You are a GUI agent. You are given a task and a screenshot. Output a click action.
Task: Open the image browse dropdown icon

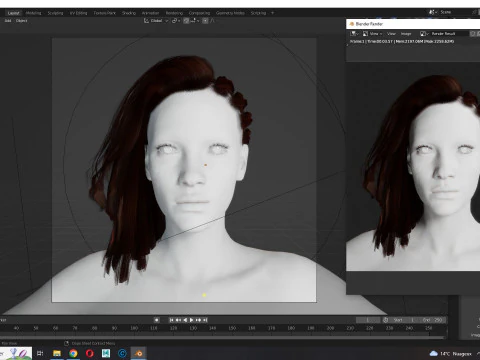[424, 34]
